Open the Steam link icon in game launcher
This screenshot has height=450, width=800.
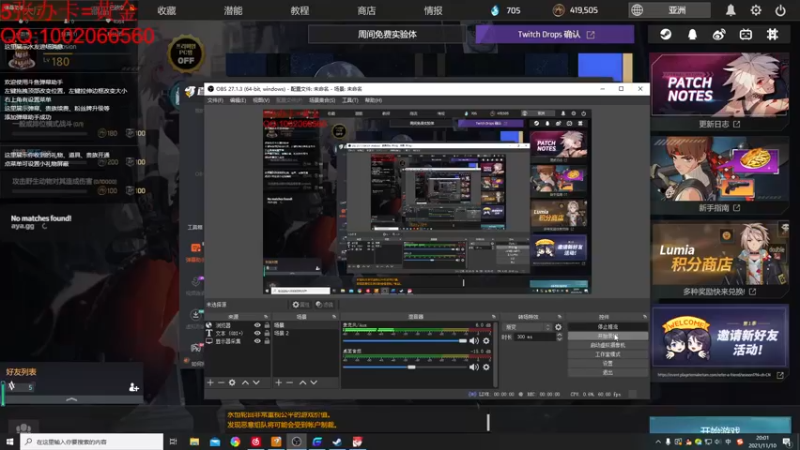point(665,34)
